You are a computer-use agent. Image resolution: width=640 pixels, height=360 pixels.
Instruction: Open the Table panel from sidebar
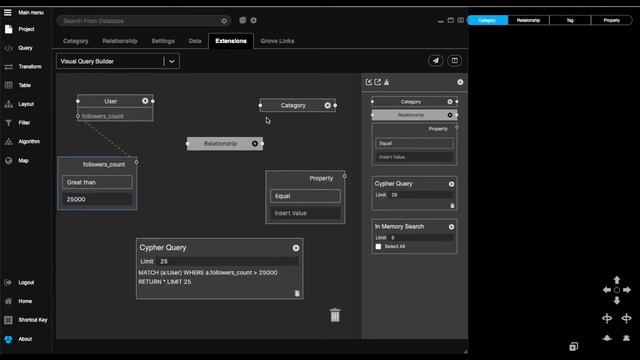pyautogui.click(x=18, y=85)
